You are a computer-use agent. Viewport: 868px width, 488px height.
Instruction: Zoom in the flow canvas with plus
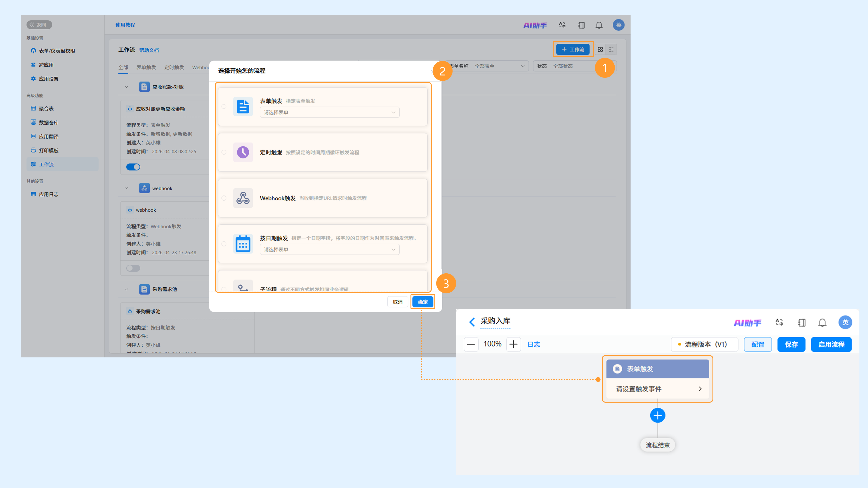point(513,344)
